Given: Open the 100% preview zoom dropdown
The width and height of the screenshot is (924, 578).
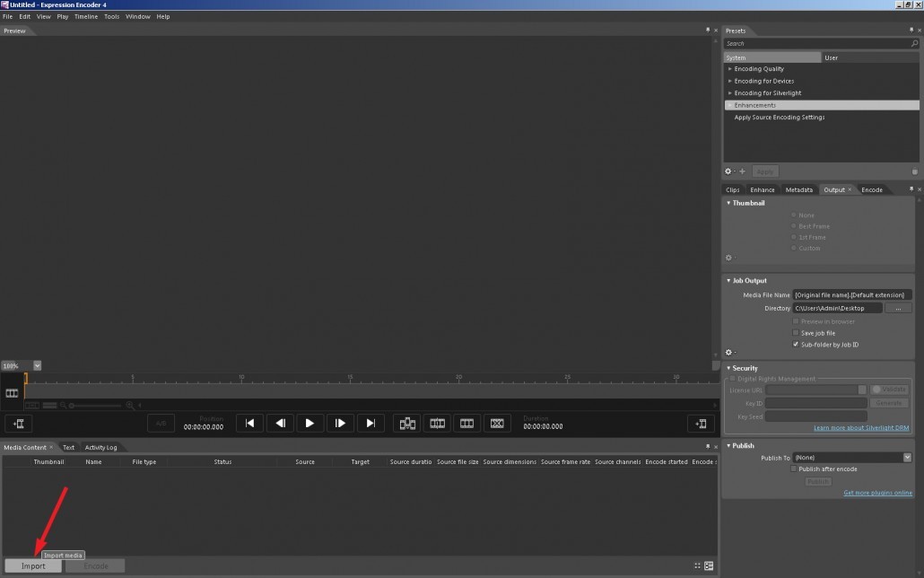Looking at the screenshot, I should [x=37, y=365].
